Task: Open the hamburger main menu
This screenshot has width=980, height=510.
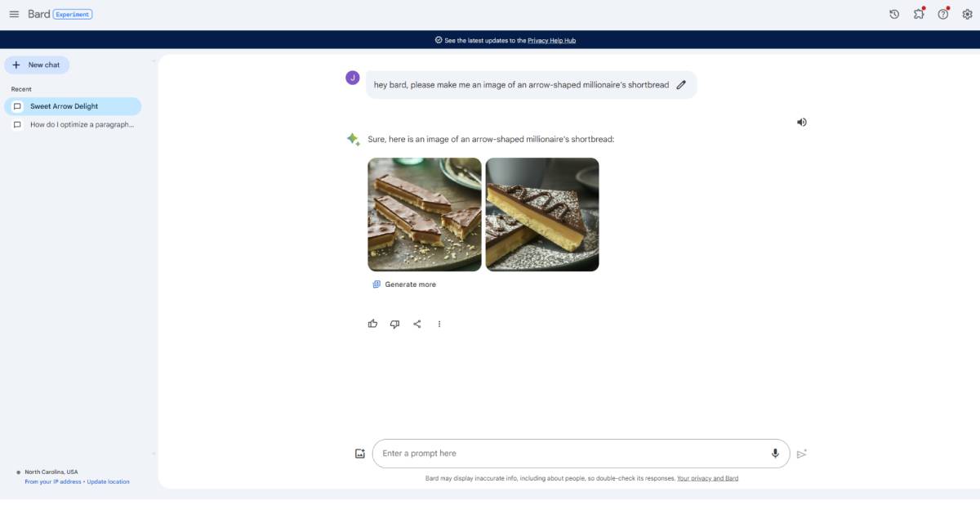Action: point(14,14)
